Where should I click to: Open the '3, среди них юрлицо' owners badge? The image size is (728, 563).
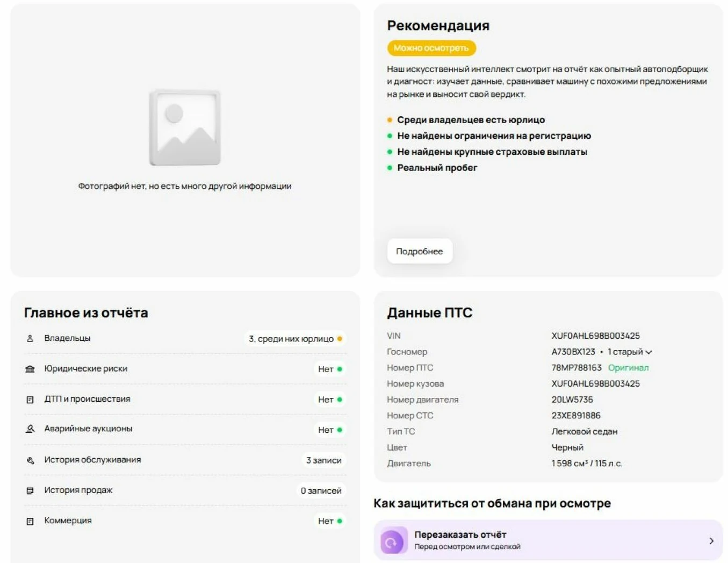point(295,339)
